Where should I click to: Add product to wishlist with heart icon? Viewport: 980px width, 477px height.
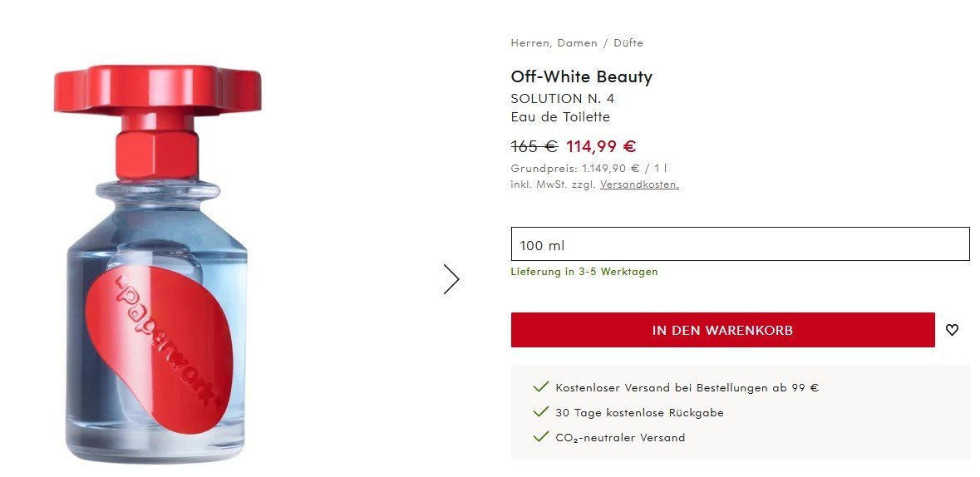pos(952,330)
